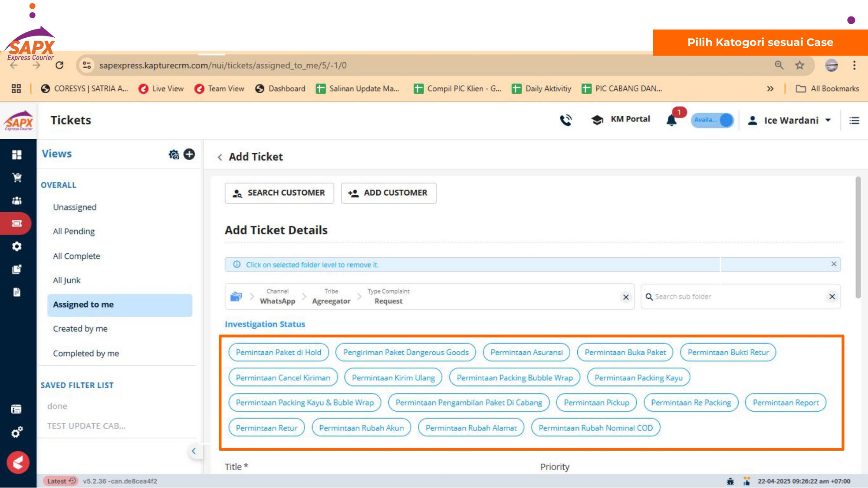
Task: Select Permintaan Asuransi category
Action: coord(526,352)
